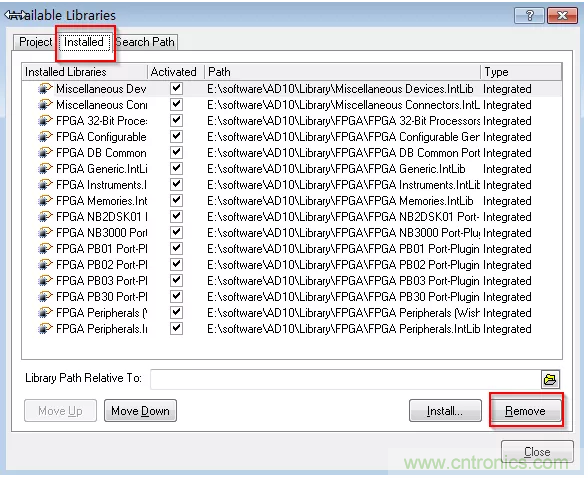Toggle FPGA Peripherals.IntLib activated checkbox
Image resolution: width=588 pixels, height=478 pixels.
coord(176,328)
